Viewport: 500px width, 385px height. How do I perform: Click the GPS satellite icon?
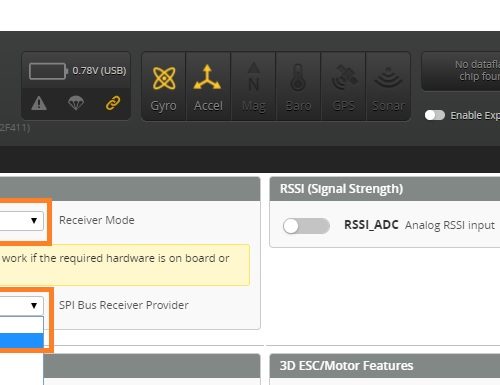click(344, 77)
